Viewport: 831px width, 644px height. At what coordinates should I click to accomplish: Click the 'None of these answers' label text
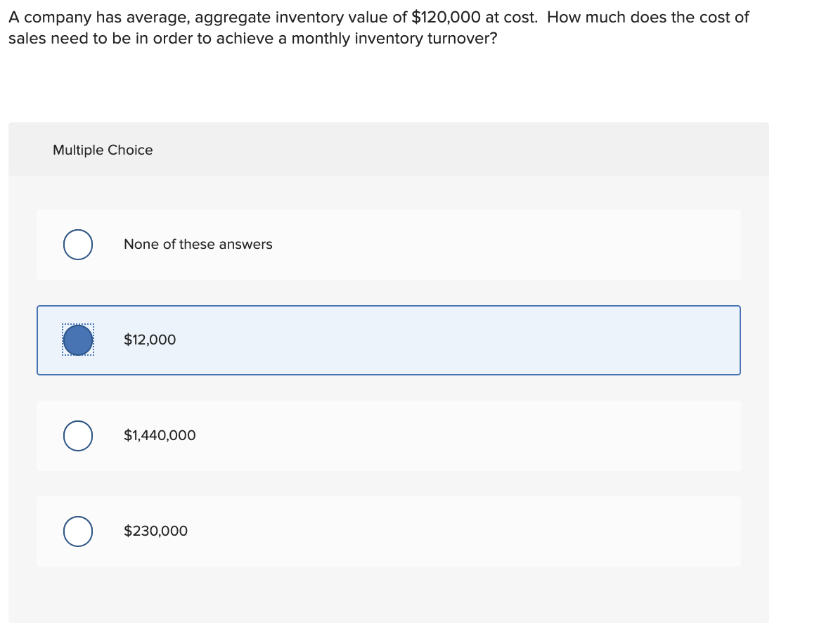tap(198, 245)
